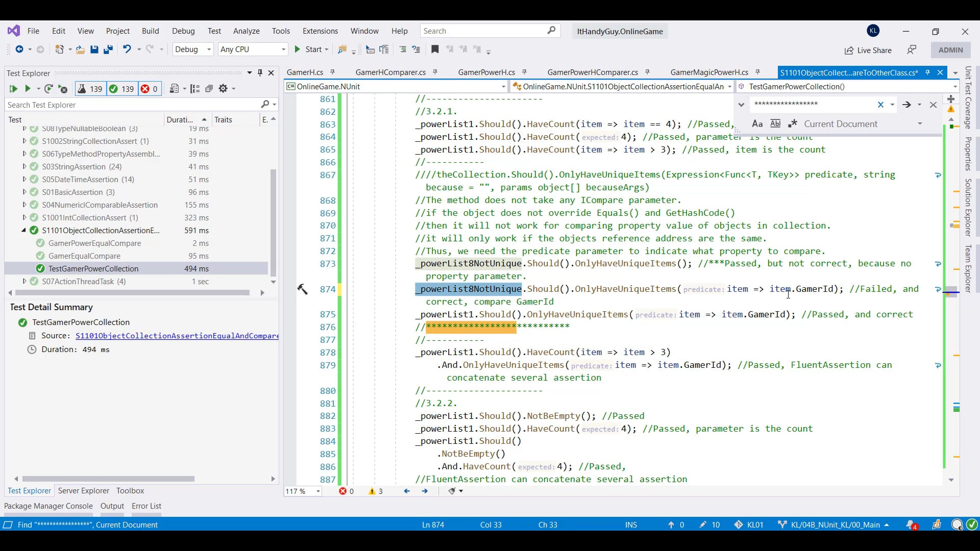Run all tests in Test Explorer
The width and height of the screenshot is (980, 551).
13,89
